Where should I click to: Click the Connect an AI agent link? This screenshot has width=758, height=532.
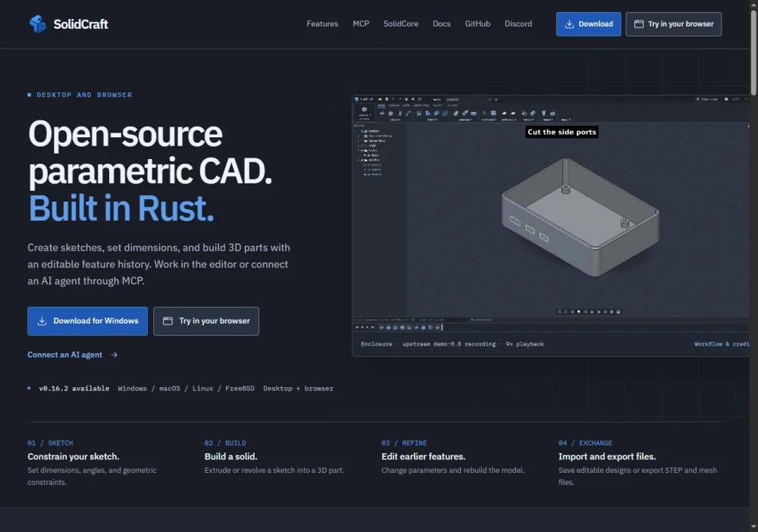[x=64, y=355]
